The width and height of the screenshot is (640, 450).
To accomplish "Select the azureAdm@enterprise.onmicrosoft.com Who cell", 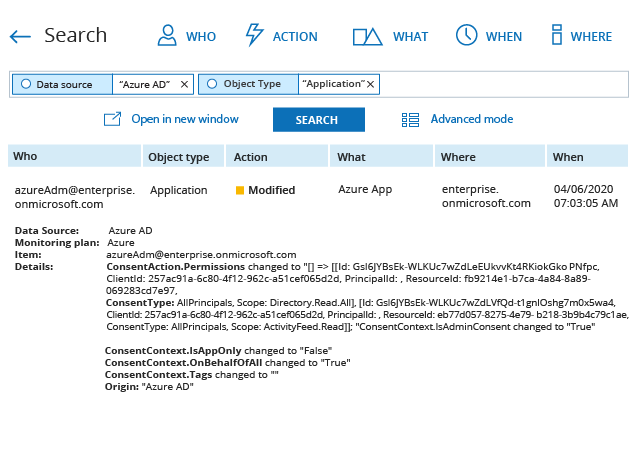I will (75, 197).
